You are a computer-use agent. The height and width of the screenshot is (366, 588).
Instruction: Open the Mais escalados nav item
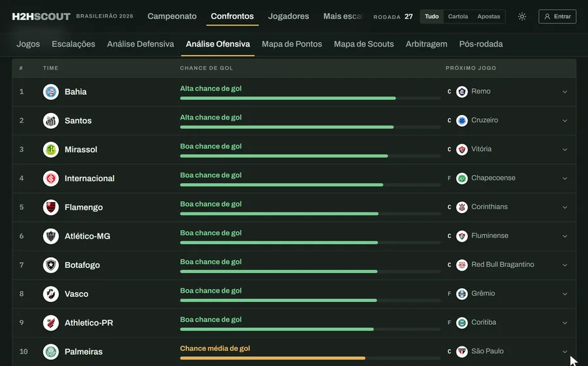(x=343, y=16)
